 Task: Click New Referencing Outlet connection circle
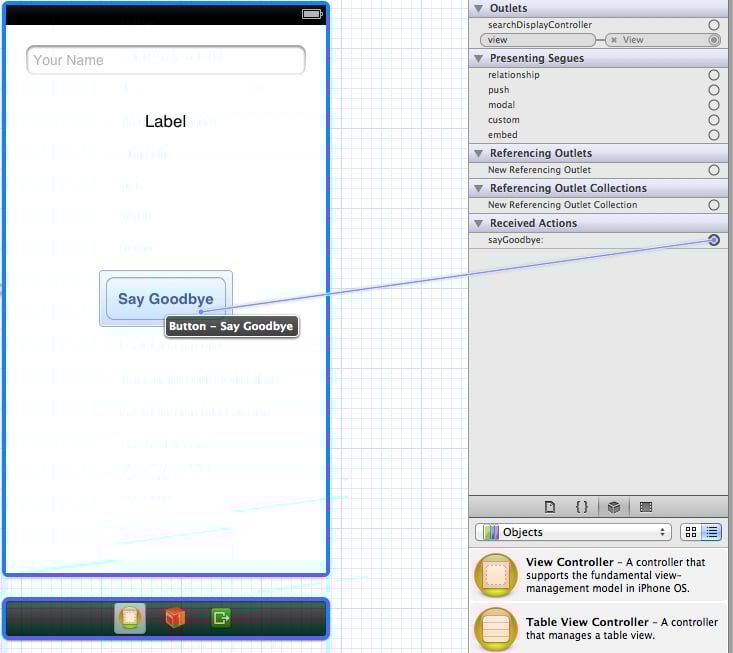point(713,170)
